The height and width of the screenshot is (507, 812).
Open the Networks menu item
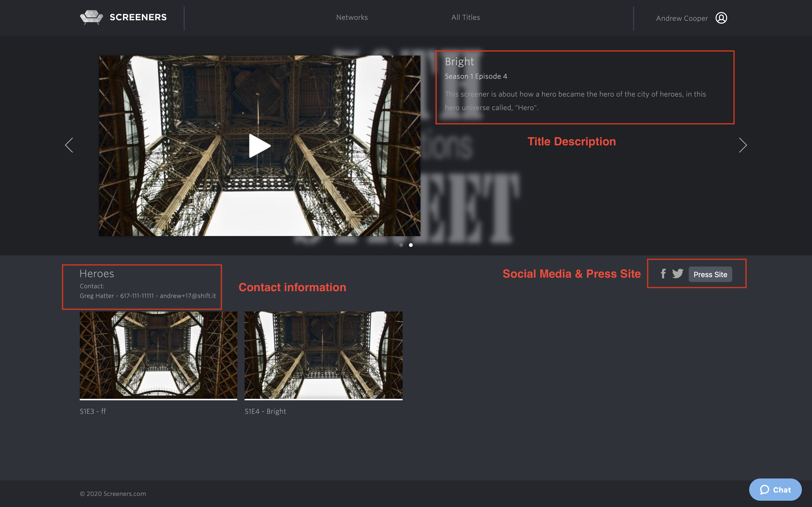click(352, 17)
